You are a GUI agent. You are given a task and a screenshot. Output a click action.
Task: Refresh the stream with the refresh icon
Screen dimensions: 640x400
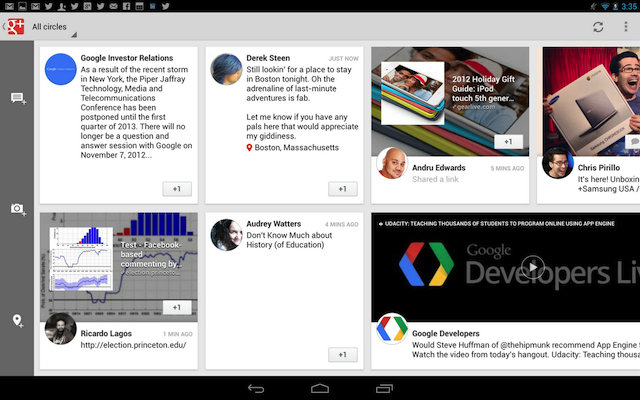(598, 27)
